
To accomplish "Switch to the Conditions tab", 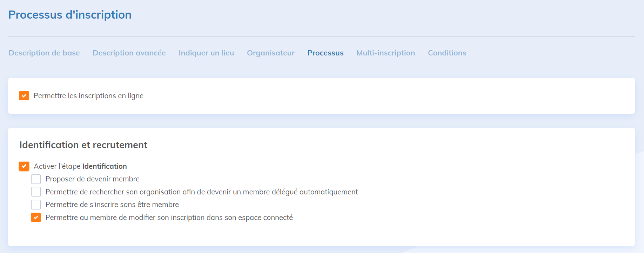I will tap(447, 53).
